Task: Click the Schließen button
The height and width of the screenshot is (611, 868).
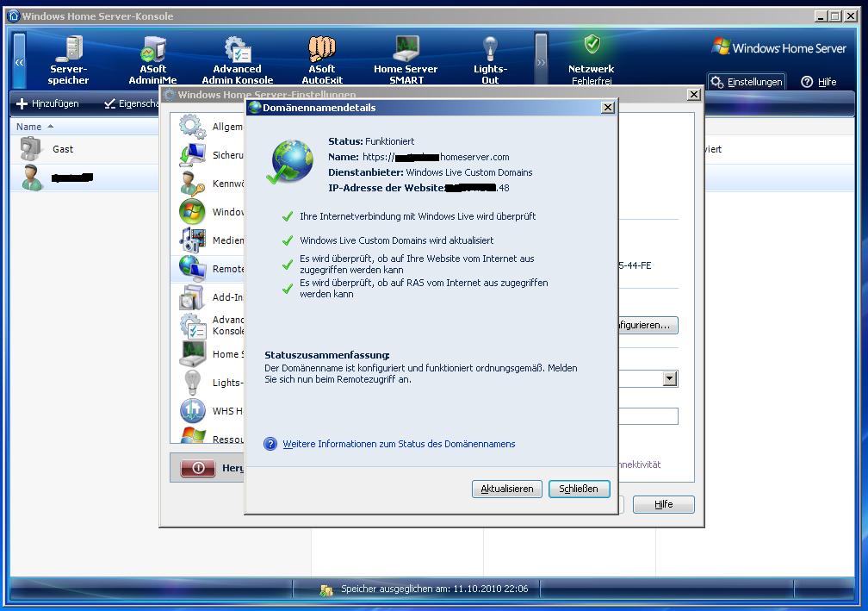Action: click(x=579, y=489)
